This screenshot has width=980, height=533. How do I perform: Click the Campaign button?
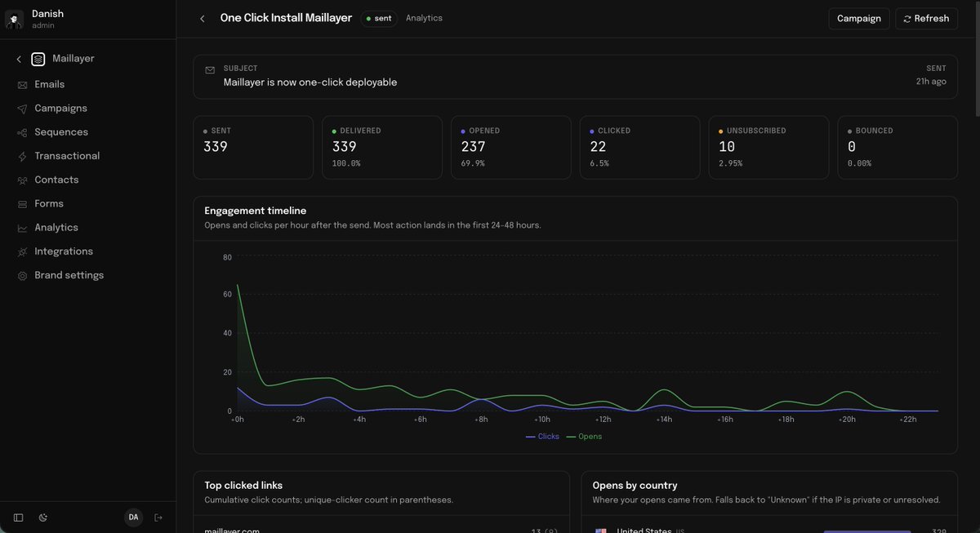pyautogui.click(x=859, y=19)
